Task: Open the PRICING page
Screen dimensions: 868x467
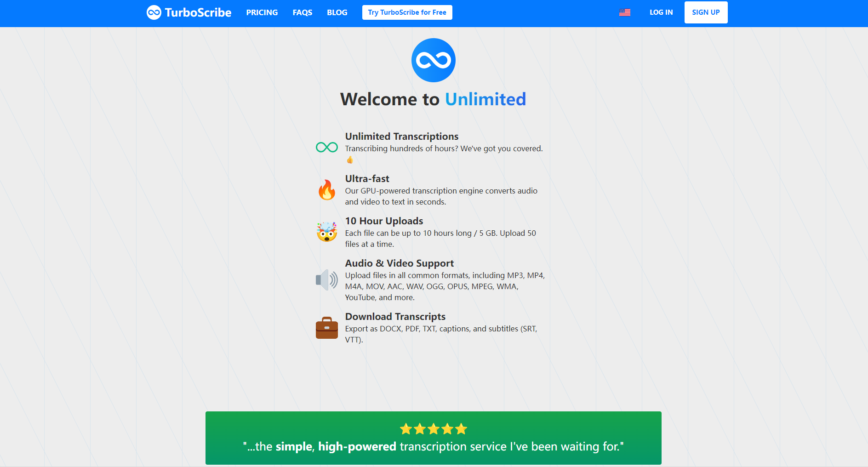Action: 262,12
